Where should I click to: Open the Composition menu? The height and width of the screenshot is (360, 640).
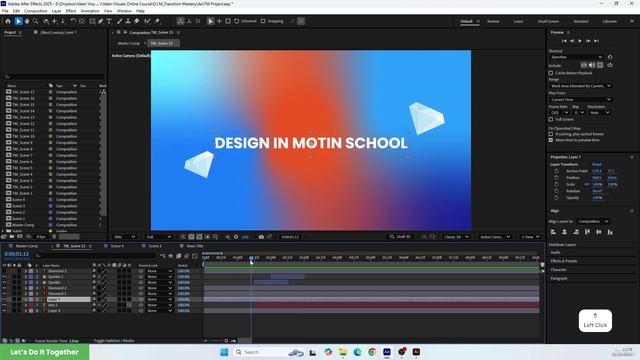(x=36, y=11)
